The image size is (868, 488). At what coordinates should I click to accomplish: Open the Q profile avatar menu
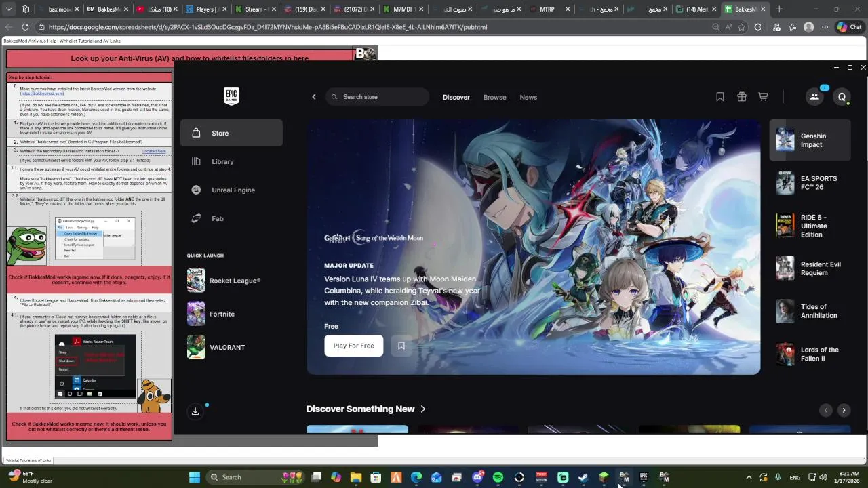click(842, 97)
